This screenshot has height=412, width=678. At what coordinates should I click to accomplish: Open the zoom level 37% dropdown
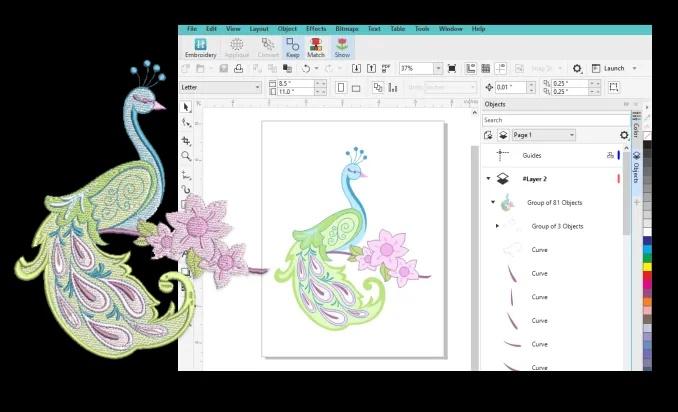point(438,68)
